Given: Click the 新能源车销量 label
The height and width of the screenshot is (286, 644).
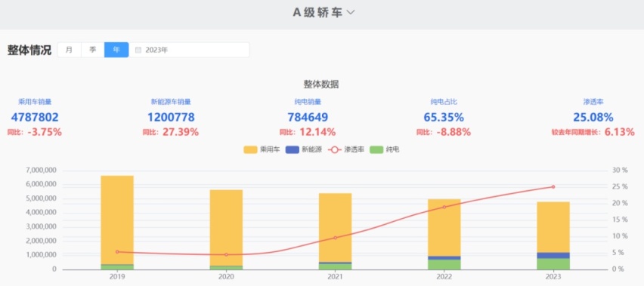Looking at the screenshot, I should [171, 102].
